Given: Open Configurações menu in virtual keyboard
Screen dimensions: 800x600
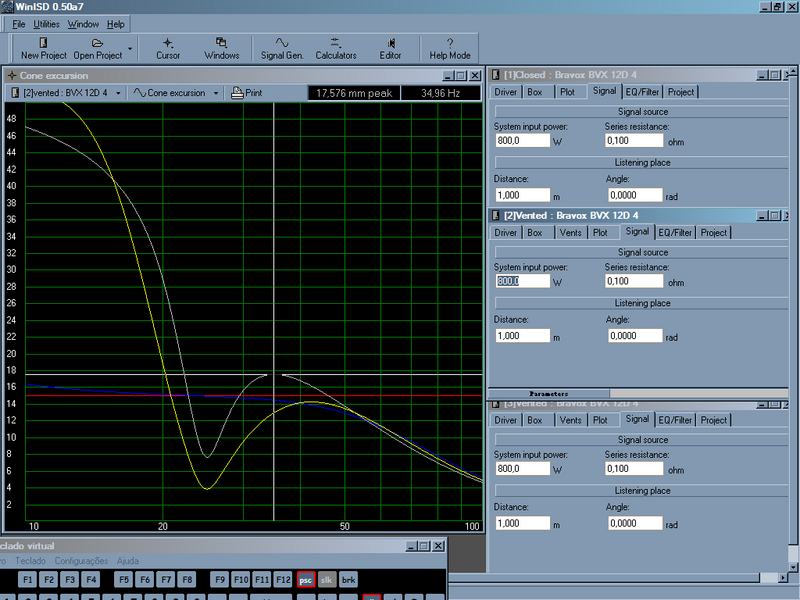Looking at the screenshot, I should point(81,561).
